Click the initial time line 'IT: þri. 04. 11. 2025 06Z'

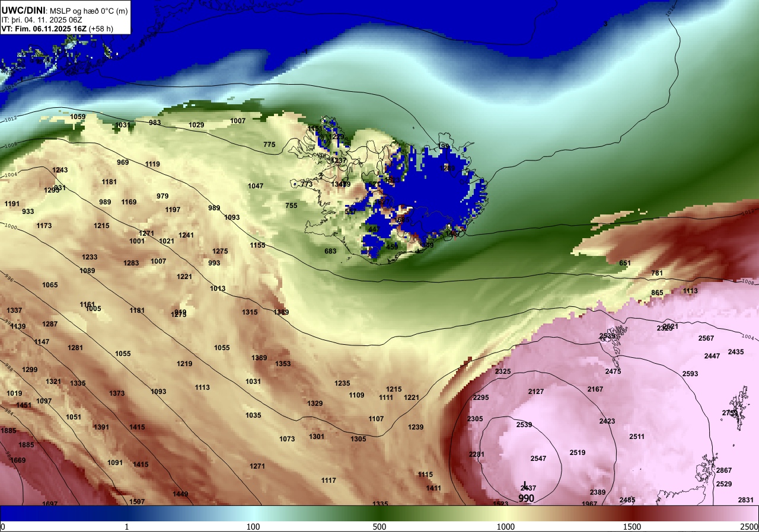pyautogui.click(x=42, y=20)
